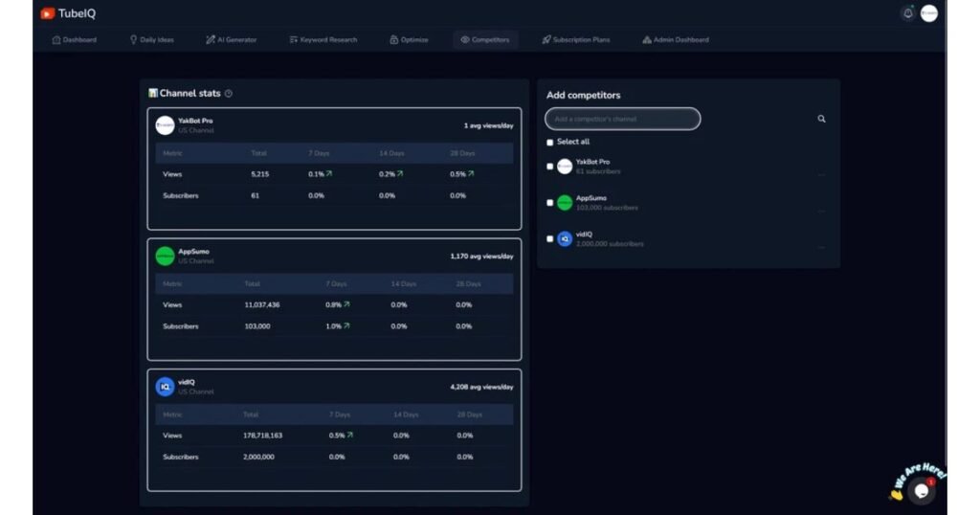Viewport: 980px width, 515px height.
Task: Click the 178,718,163 total views value
Action: (x=262, y=436)
